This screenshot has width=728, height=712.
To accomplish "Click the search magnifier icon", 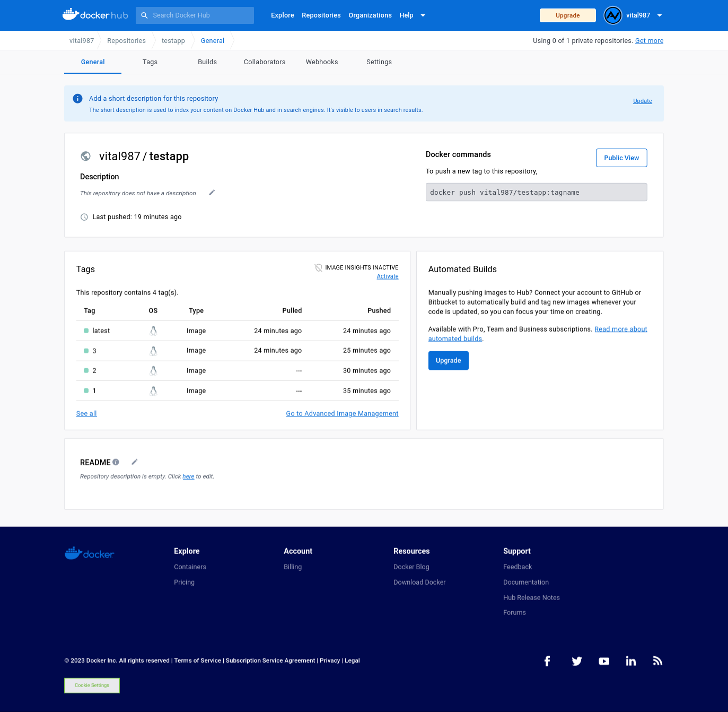I will point(144,15).
